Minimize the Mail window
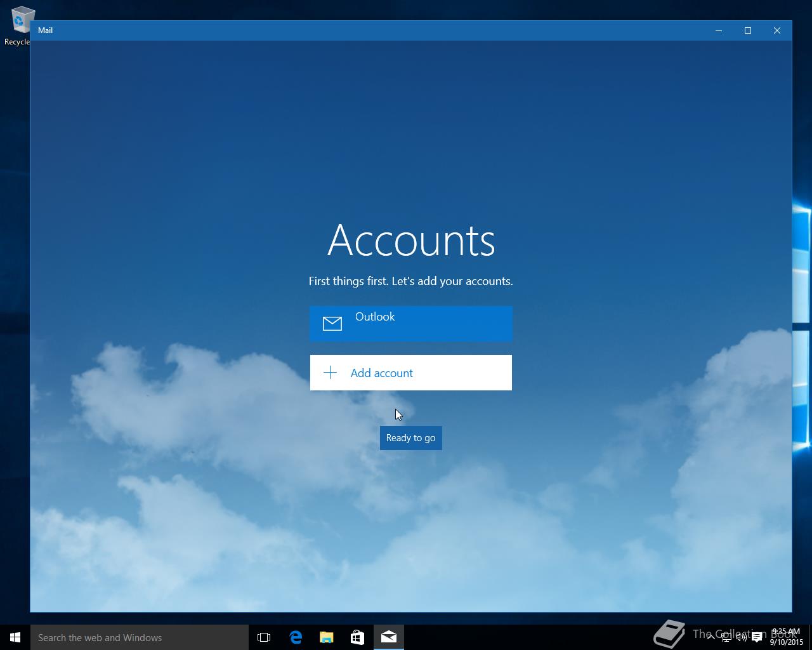Viewport: 812px width, 650px height. tap(719, 30)
